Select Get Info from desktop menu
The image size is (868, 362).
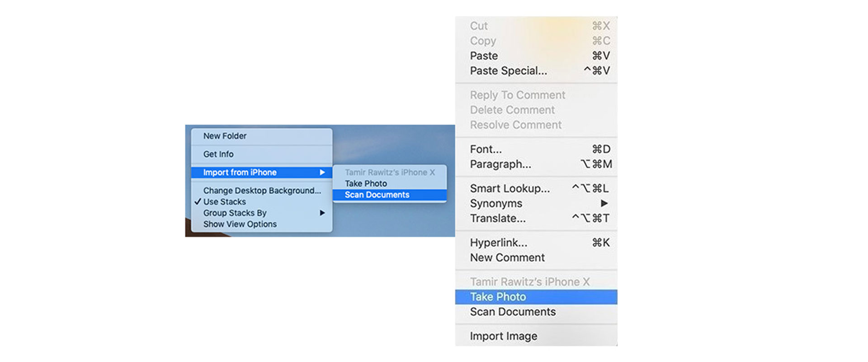(x=262, y=154)
